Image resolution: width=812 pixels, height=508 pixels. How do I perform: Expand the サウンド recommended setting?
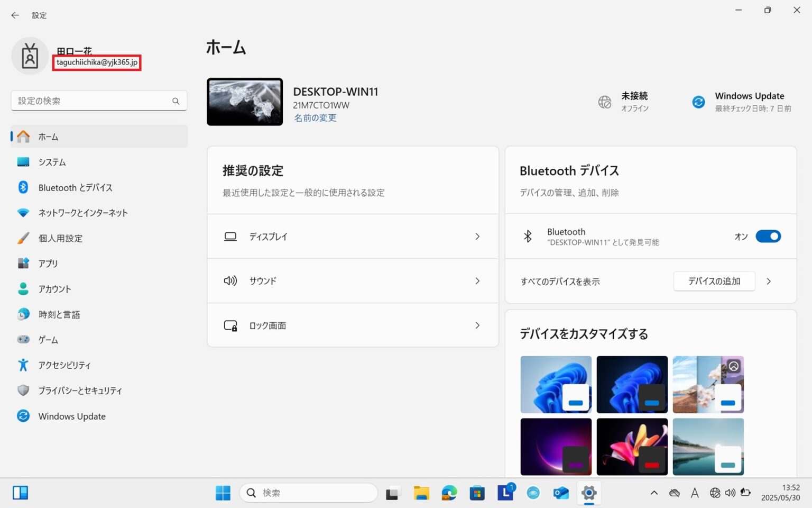point(477,281)
